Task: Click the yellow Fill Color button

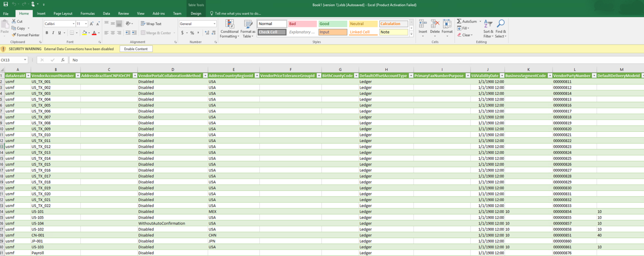Action: point(84,33)
